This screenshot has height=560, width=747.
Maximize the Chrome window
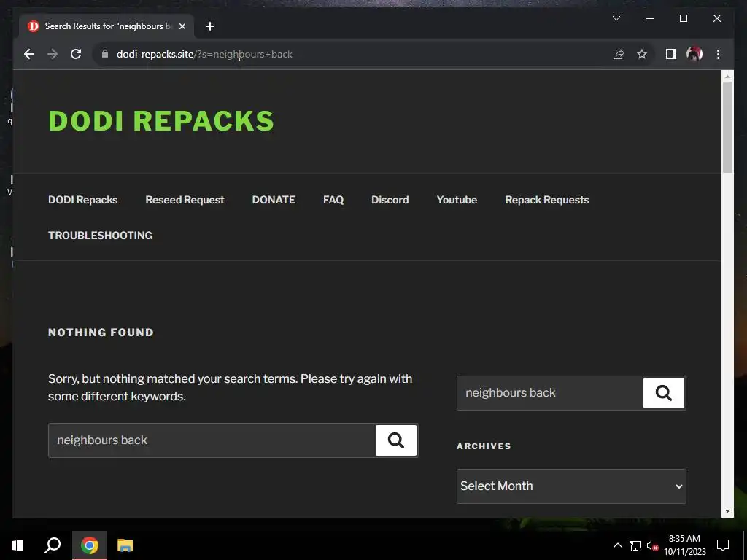(683, 18)
